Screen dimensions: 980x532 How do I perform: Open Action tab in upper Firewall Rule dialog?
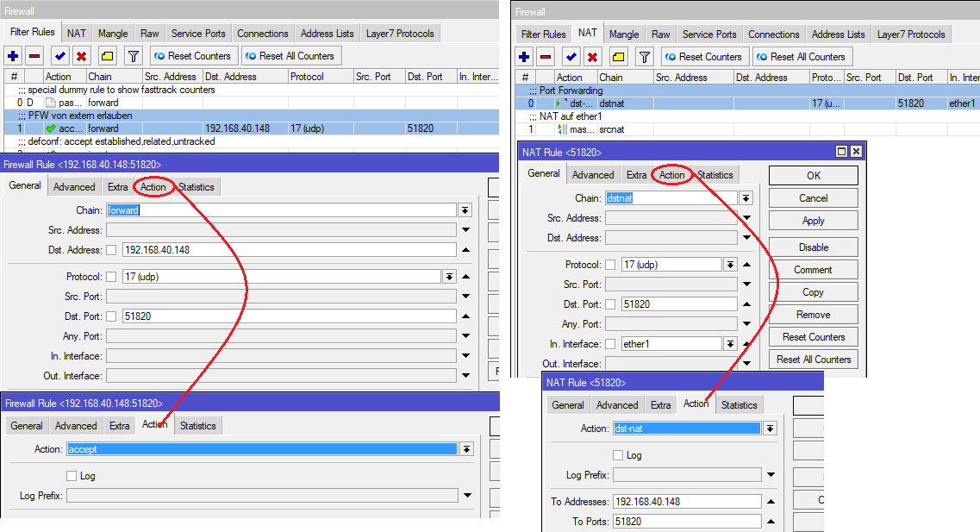(153, 187)
